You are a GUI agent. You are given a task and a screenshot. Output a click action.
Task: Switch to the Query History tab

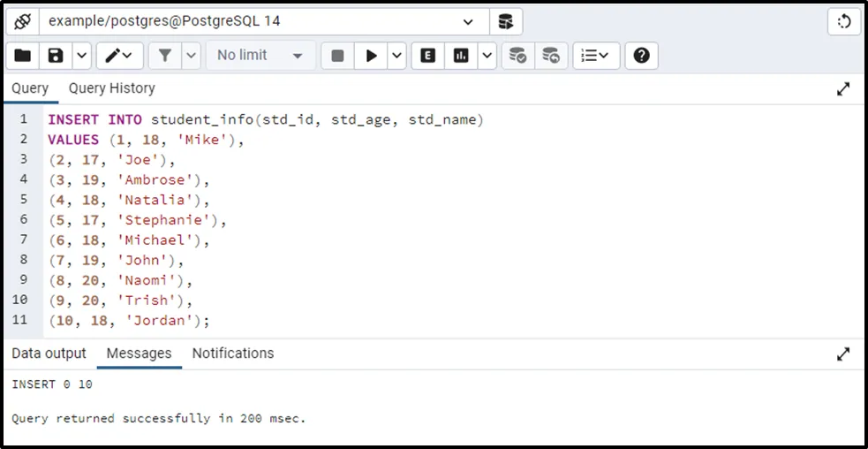111,88
